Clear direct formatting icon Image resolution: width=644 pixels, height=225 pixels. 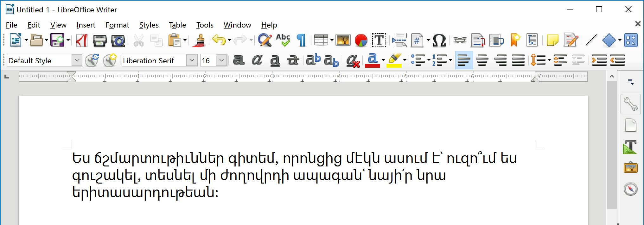[353, 60]
